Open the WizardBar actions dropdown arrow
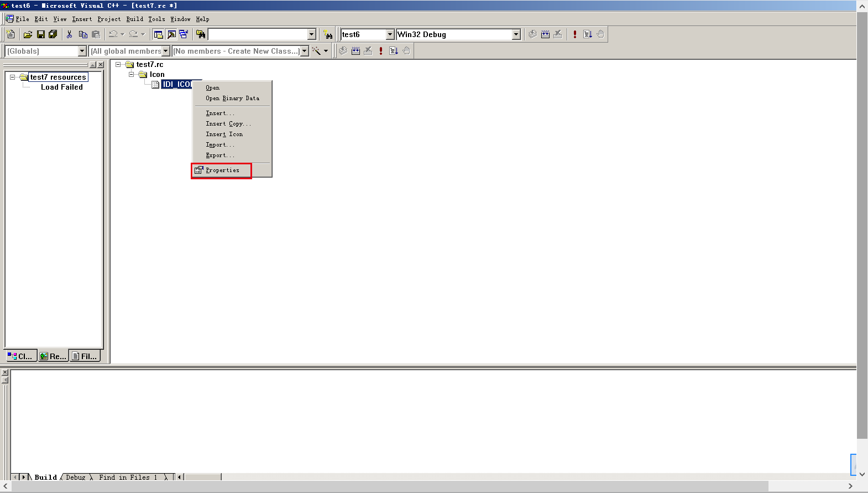The height and width of the screenshot is (493, 868). point(326,51)
